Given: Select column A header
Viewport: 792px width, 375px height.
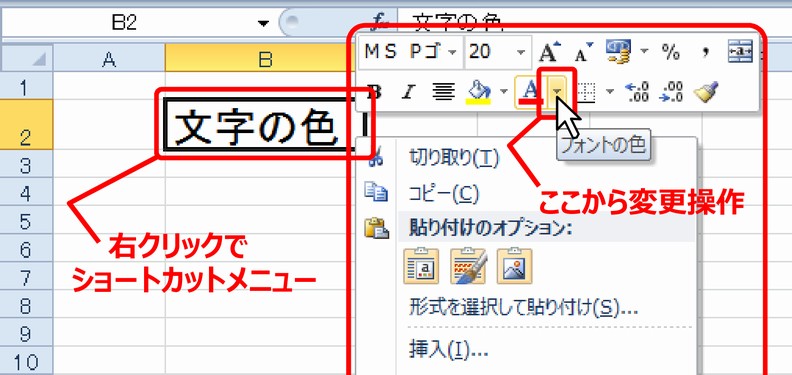Looking at the screenshot, I should point(109,60).
